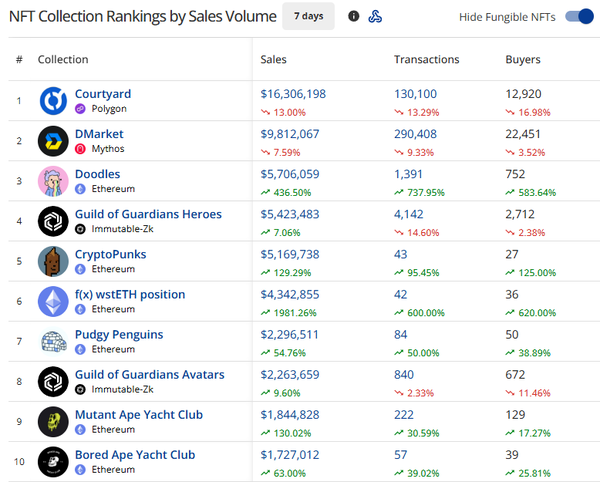Click the Collection column header
This screenshot has width=600, height=482.
[x=63, y=59]
